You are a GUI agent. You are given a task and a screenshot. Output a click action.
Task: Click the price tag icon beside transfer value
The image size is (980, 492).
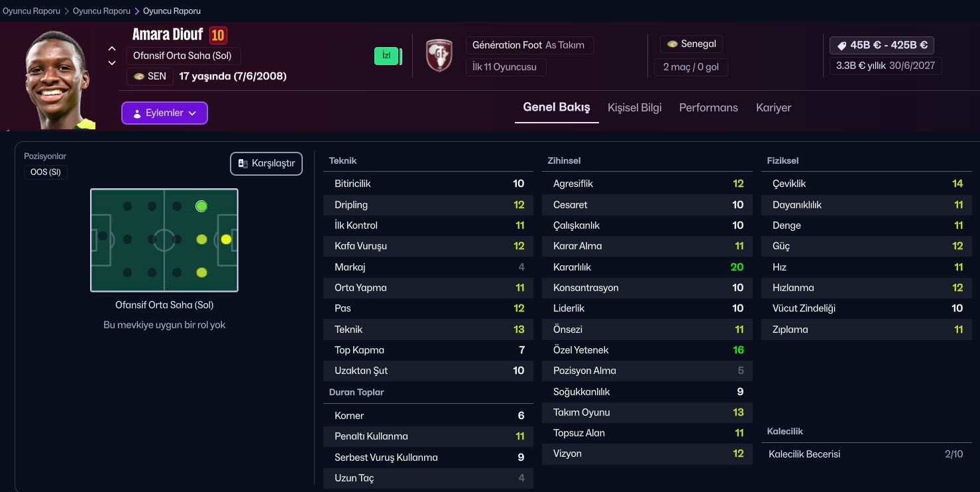click(x=842, y=46)
